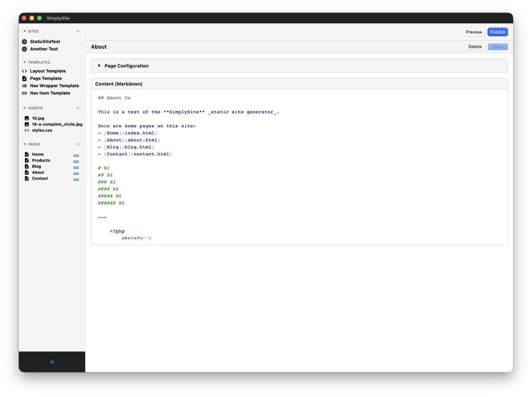Screen dimensions: 532x397
Task: Select the Another Test site
Action: click(44, 49)
